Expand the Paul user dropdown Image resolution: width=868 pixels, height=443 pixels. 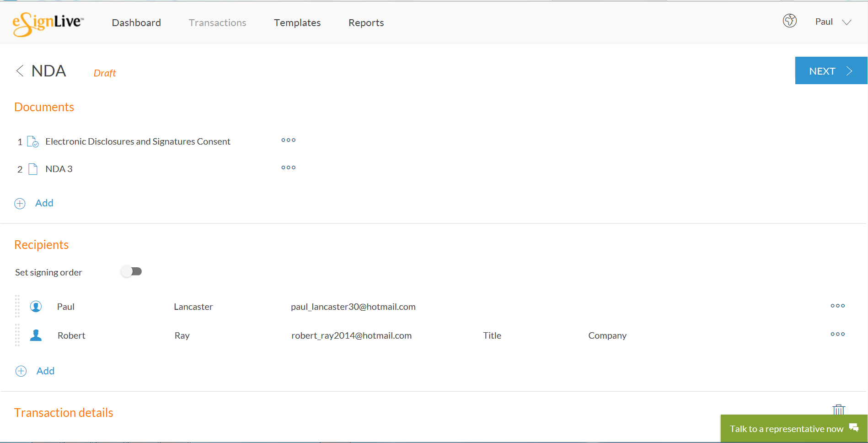pyautogui.click(x=833, y=22)
